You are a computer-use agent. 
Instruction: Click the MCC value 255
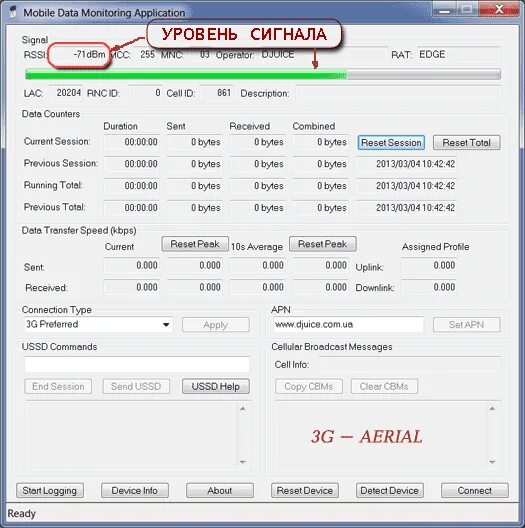147,55
